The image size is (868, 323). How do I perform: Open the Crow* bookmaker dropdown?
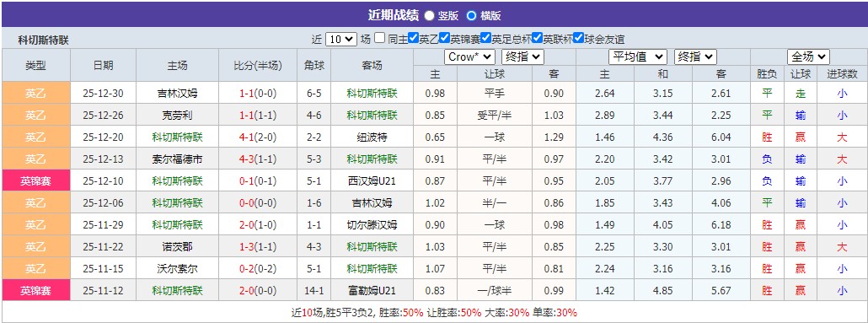pyautogui.click(x=469, y=57)
